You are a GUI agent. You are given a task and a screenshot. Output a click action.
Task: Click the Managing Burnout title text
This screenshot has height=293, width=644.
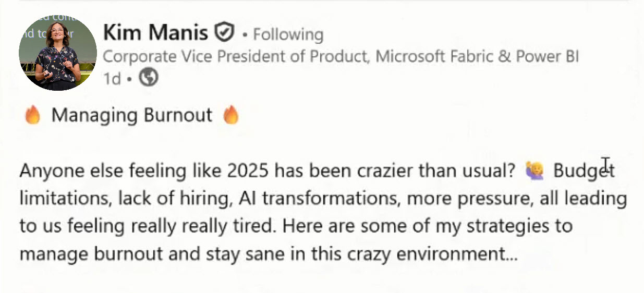pyautogui.click(x=131, y=115)
